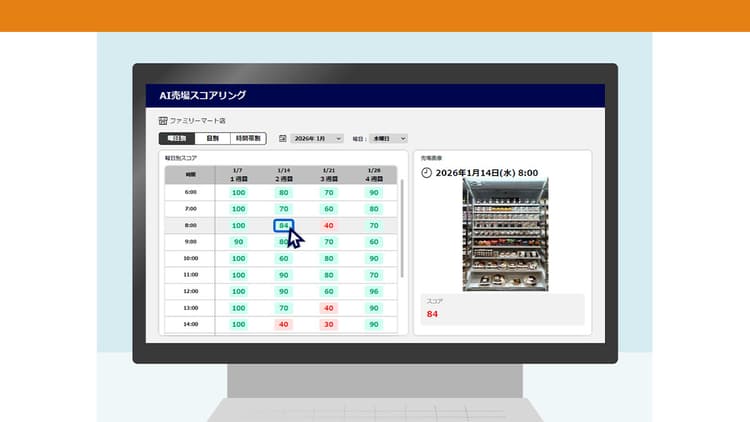Select the red 40 score at 13:00
This screenshot has height=422, width=750.
[329, 308]
